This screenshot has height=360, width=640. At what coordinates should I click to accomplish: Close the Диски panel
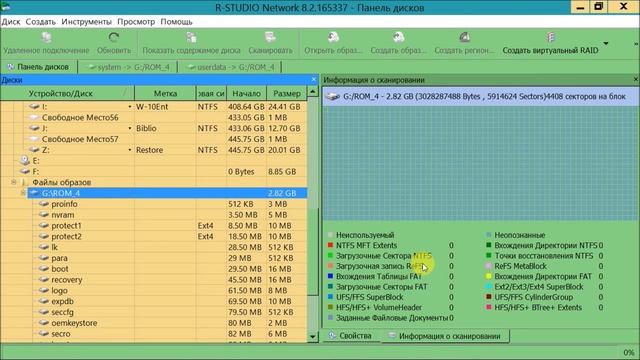[313, 80]
